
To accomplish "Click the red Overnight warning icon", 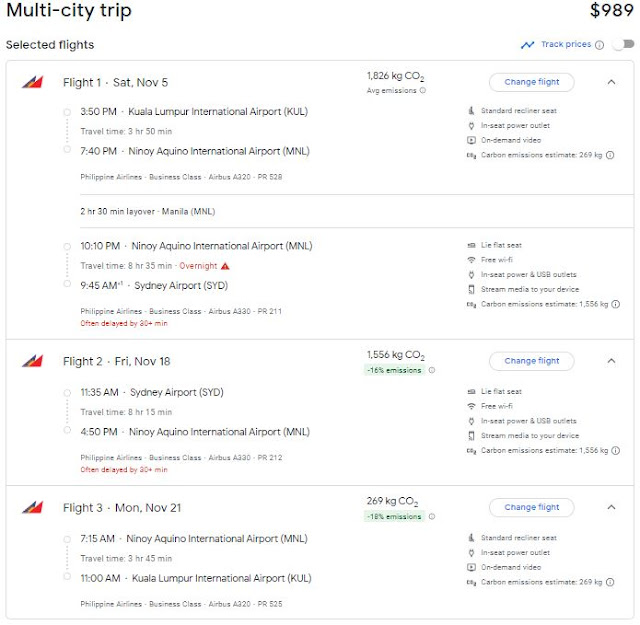I will click(x=226, y=266).
